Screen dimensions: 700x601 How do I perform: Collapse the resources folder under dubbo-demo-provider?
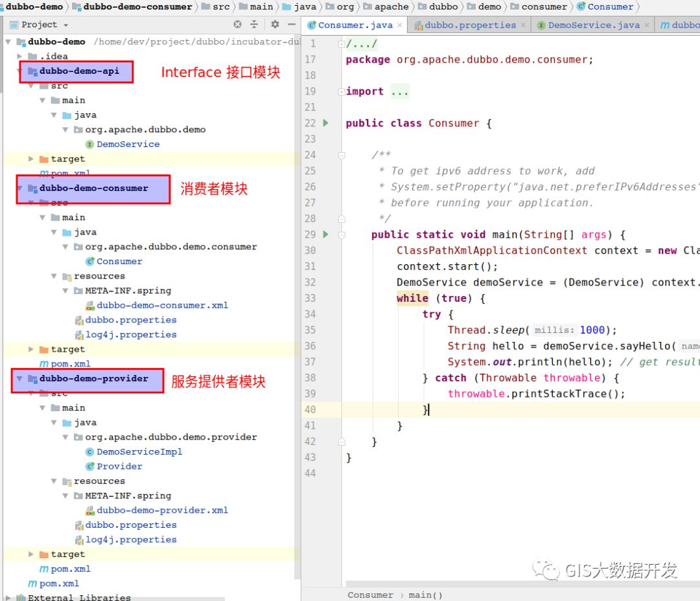(54, 481)
